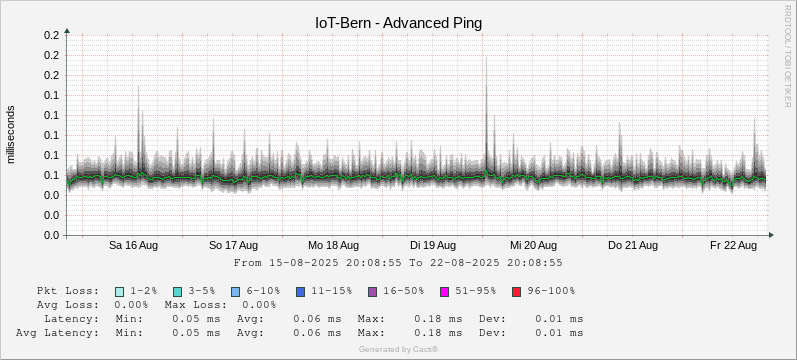Click the Mo 18 Aug date label
The height and width of the screenshot is (360, 797).
pos(333,246)
